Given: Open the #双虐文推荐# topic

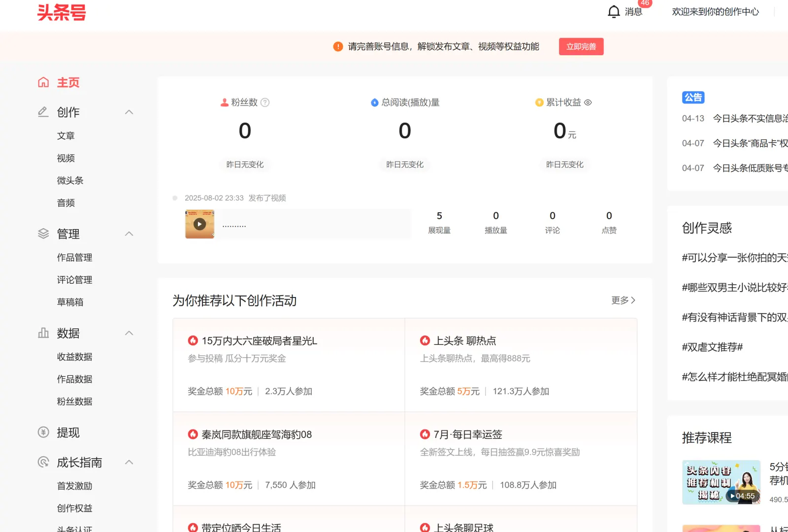Looking at the screenshot, I should point(712,347).
